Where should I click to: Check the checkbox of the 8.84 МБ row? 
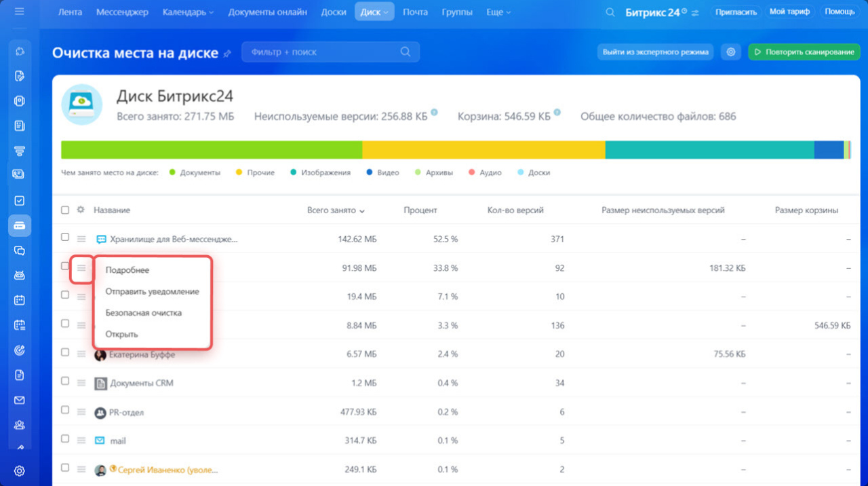pos(65,324)
